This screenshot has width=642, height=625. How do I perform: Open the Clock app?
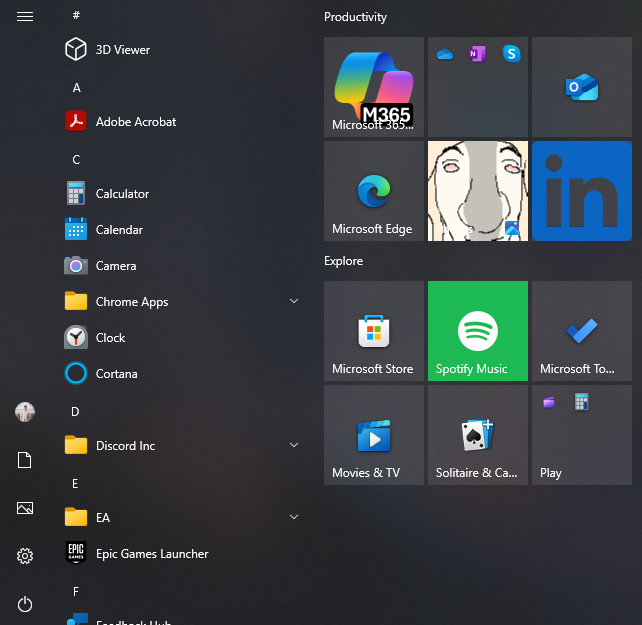tap(182, 338)
